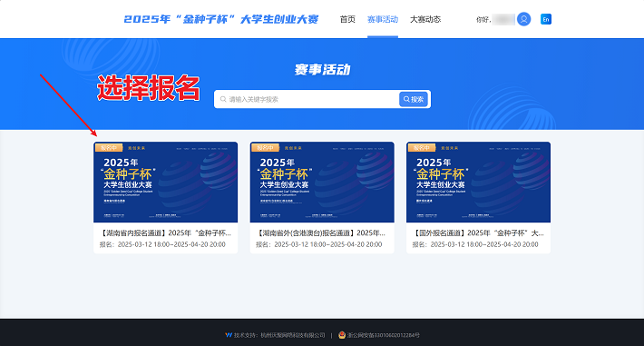Click the 技术支持 company logo in the footer
Viewport: 644px width, 346px height.
click(x=229, y=335)
